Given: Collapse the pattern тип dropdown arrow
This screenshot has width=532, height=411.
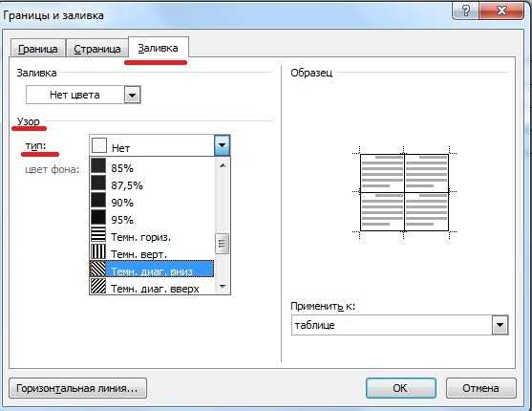Looking at the screenshot, I should [223, 145].
